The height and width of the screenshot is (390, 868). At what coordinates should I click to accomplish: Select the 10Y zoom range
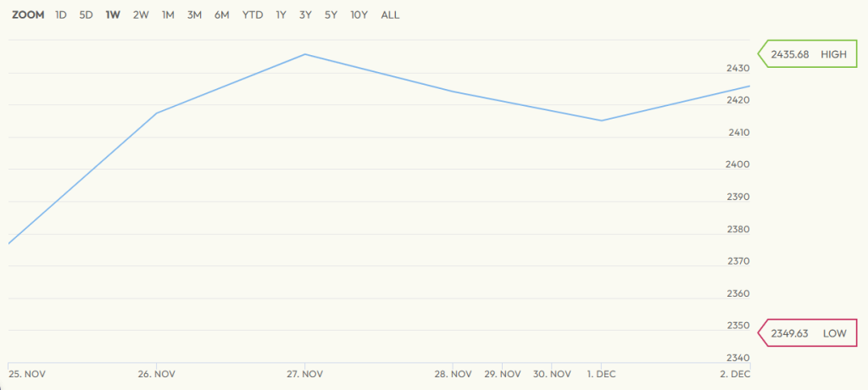[x=359, y=15]
